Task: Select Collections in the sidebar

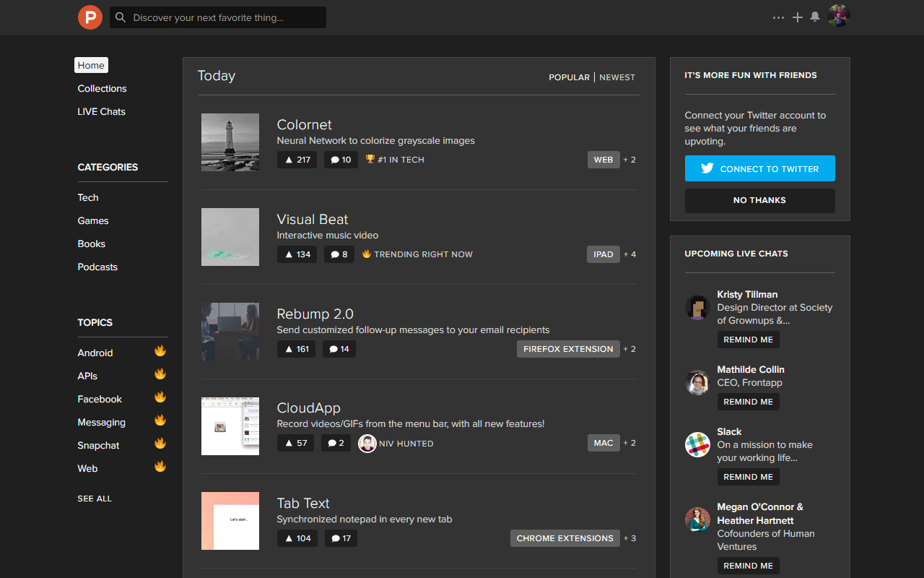Action: pos(102,88)
